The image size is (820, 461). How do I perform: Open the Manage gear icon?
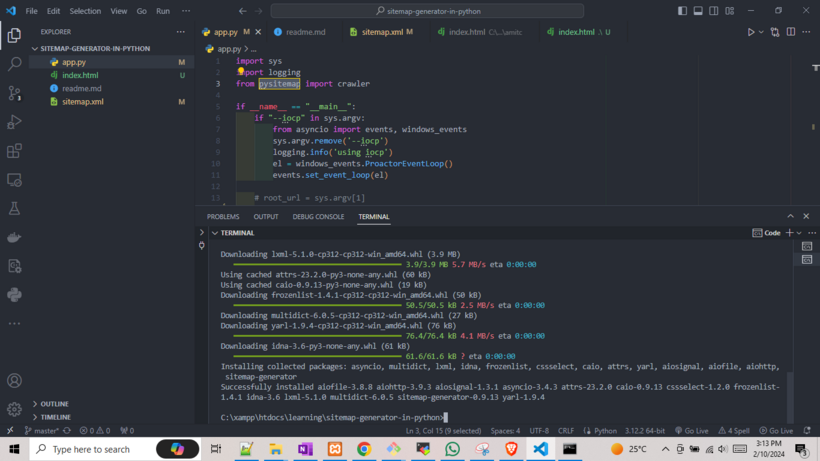pyautogui.click(x=14, y=409)
